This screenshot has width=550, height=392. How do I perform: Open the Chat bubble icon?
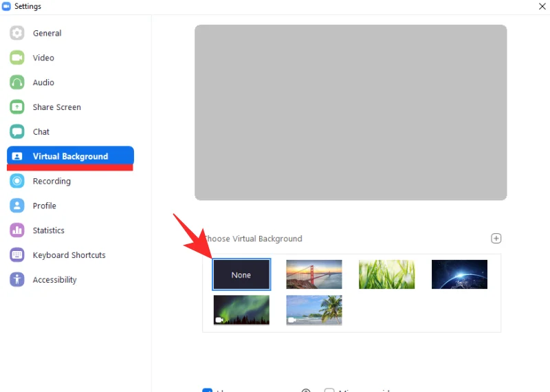coord(17,132)
